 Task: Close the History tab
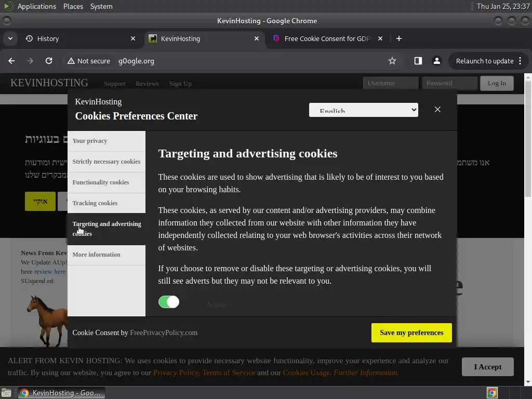click(x=133, y=38)
